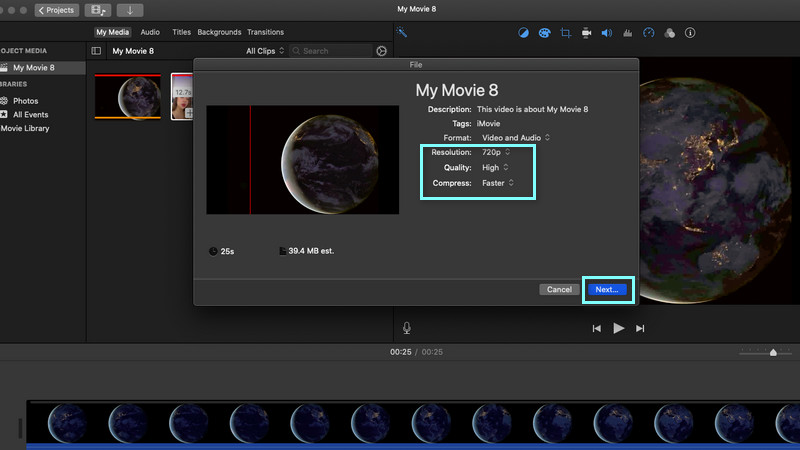
Task: Click the 25s duration clock icon
Action: click(x=213, y=251)
